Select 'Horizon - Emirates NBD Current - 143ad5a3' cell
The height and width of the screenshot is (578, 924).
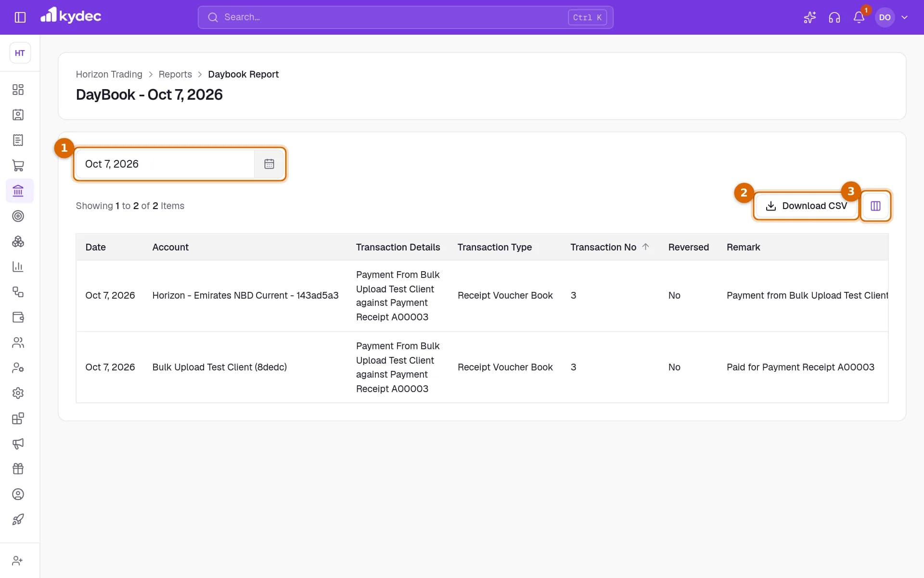pos(245,295)
